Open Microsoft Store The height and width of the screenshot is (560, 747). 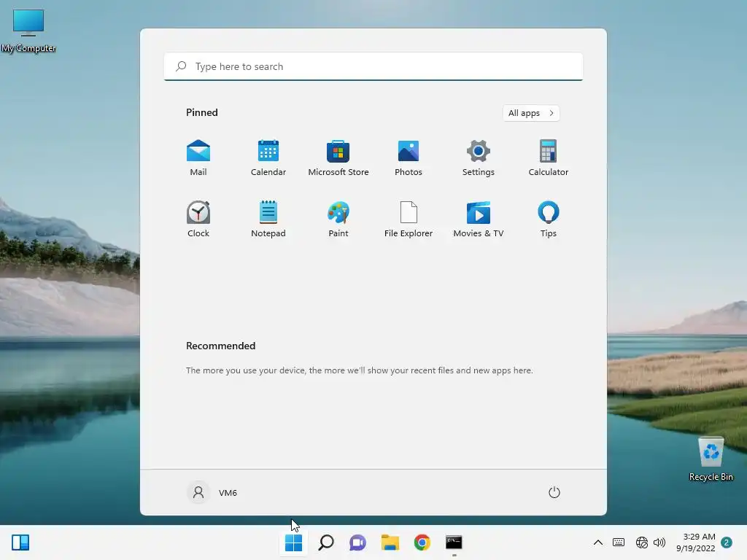[x=338, y=158]
